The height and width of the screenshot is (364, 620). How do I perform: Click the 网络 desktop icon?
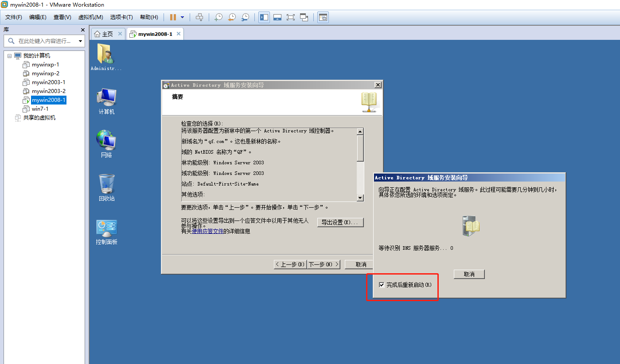point(106,144)
